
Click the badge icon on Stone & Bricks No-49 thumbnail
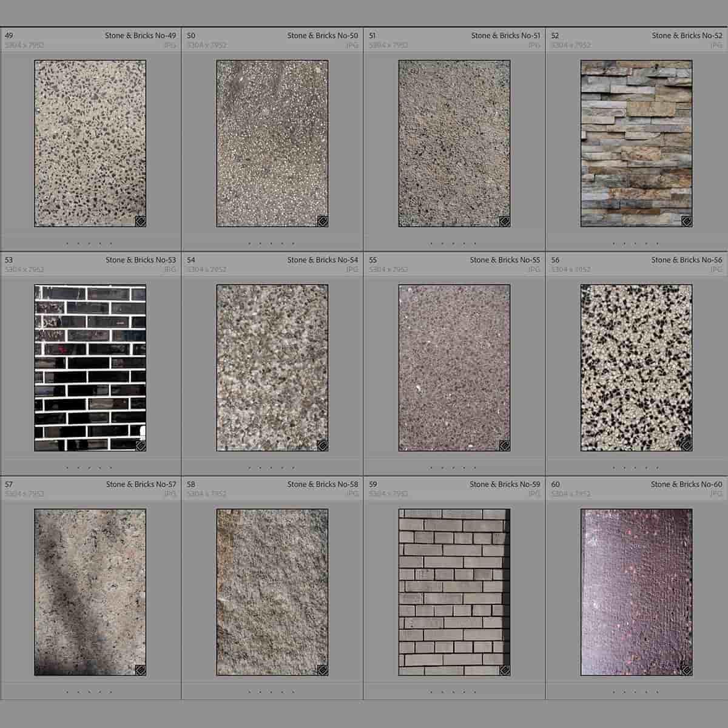tap(140, 221)
